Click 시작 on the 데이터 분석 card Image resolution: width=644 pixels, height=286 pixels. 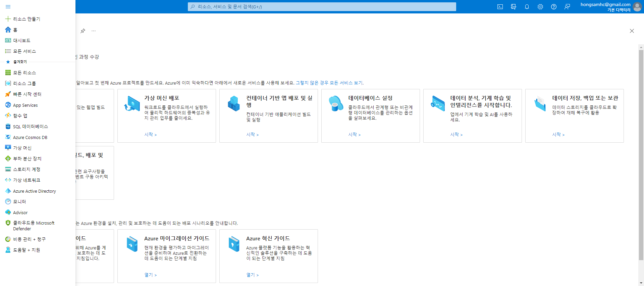(457, 135)
